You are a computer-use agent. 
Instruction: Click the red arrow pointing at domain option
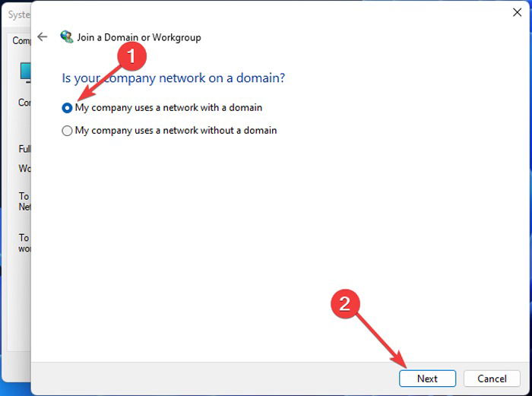point(98,83)
